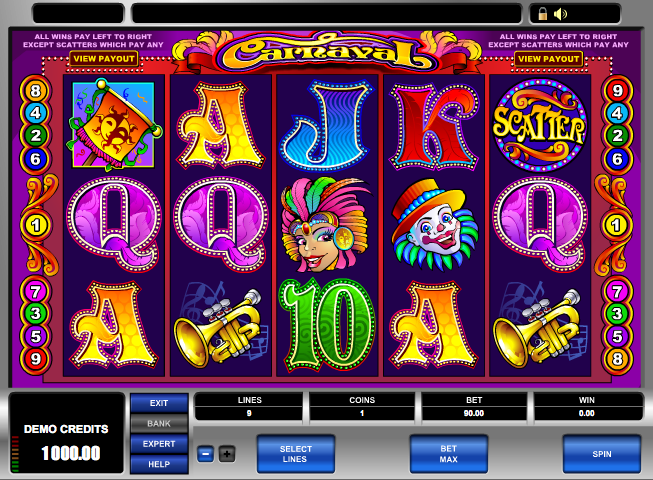Open right View Payout table
The image size is (653, 480).
point(548,59)
